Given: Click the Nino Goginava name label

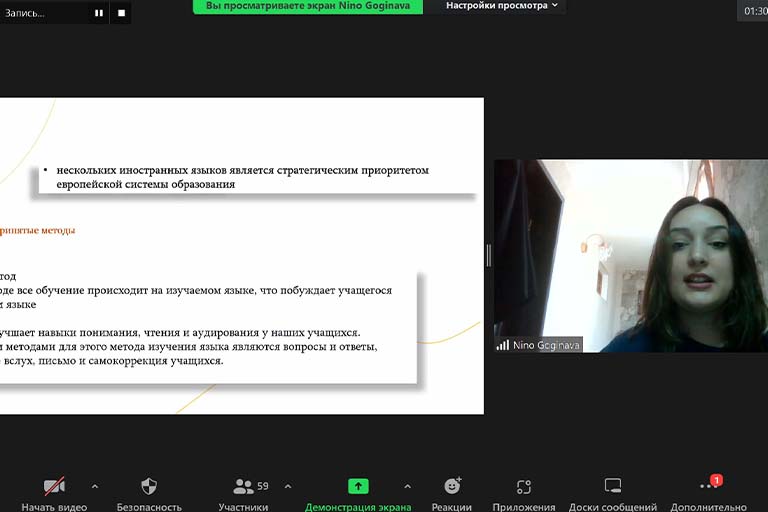Looking at the screenshot, I should (545, 345).
